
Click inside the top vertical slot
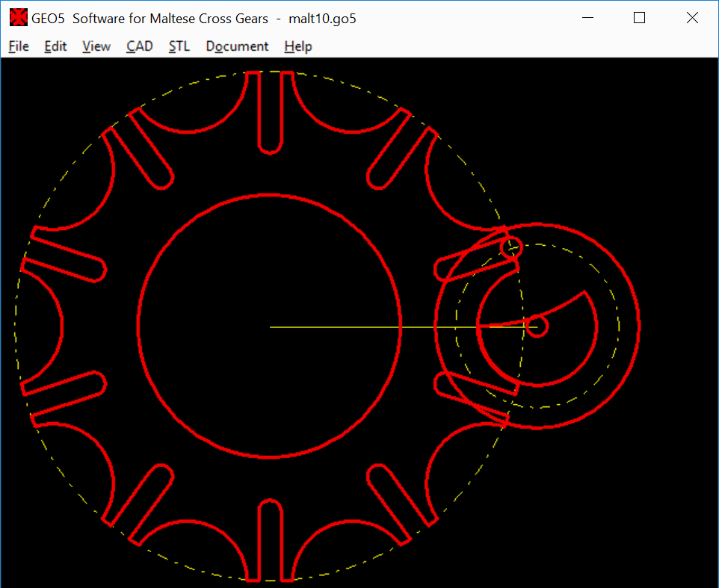click(270, 112)
